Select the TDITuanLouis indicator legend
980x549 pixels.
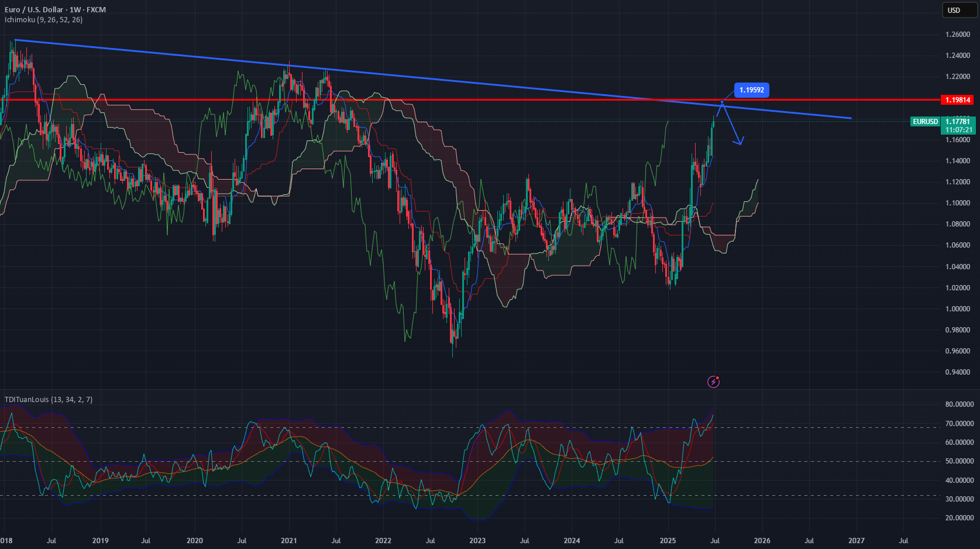(x=49, y=400)
